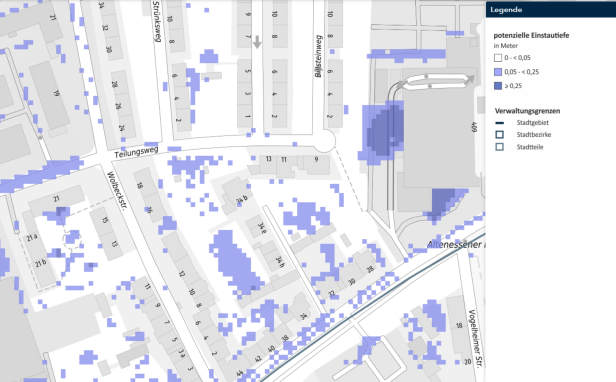Click house label 21 b on the map
This screenshot has height=382, width=616.
40,263
